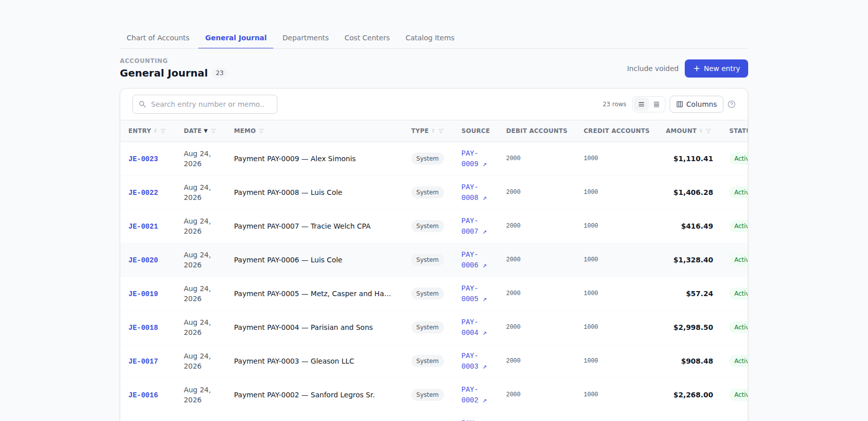Filter the Memo column
The image size is (868, 421).
point(261,131)
